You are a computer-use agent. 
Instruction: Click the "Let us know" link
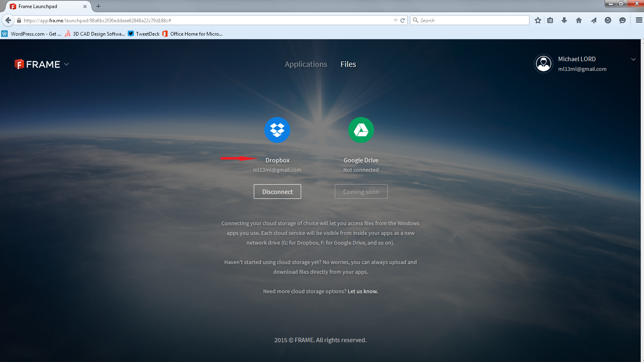pos(362,292)
